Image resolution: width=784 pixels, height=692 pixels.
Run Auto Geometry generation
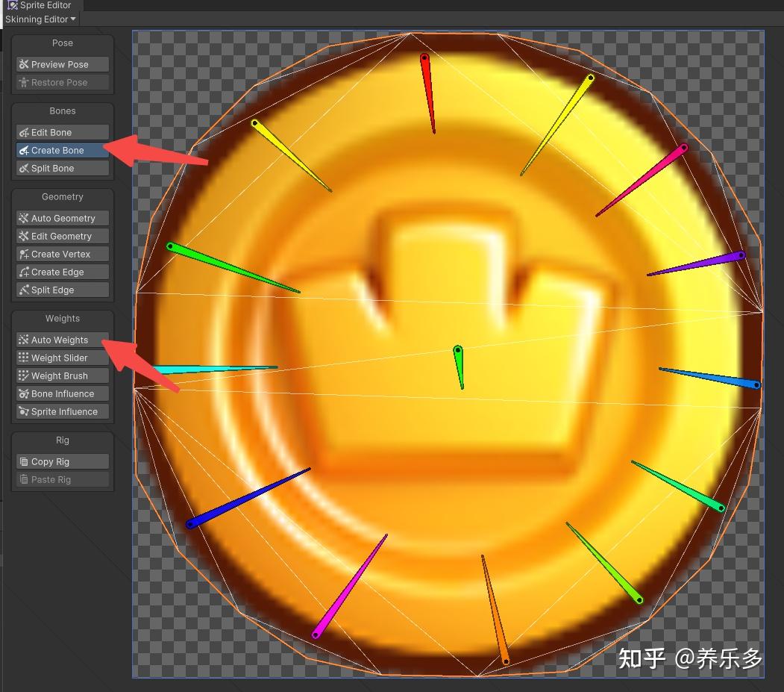[63, 218]
